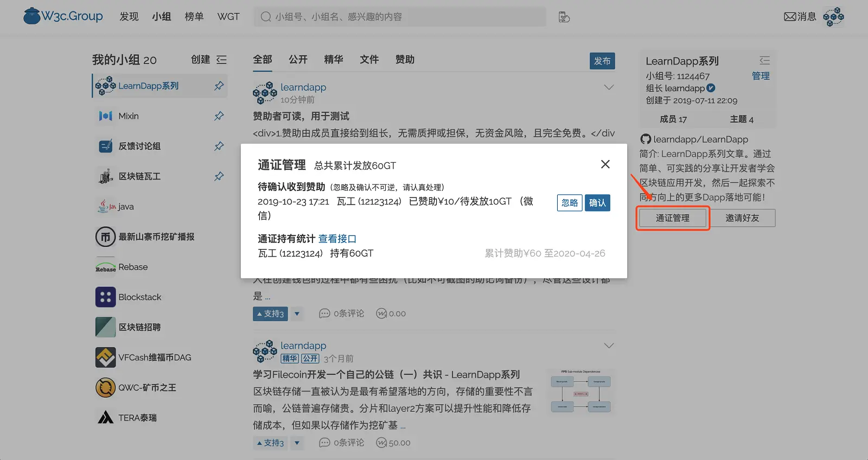Select the 区块链招聘 group icon
This screenshot has width=868, height=460.
click(x=105, y=327)
